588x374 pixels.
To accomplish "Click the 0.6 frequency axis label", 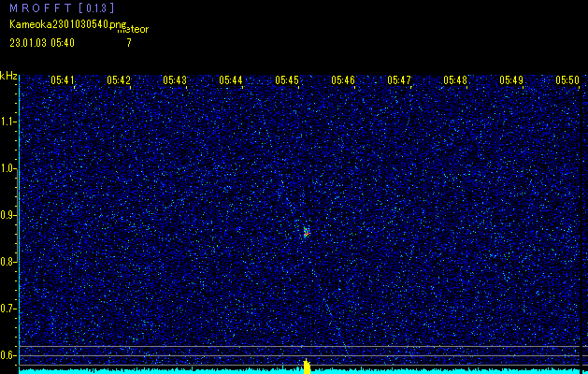I will coord(8,355).
